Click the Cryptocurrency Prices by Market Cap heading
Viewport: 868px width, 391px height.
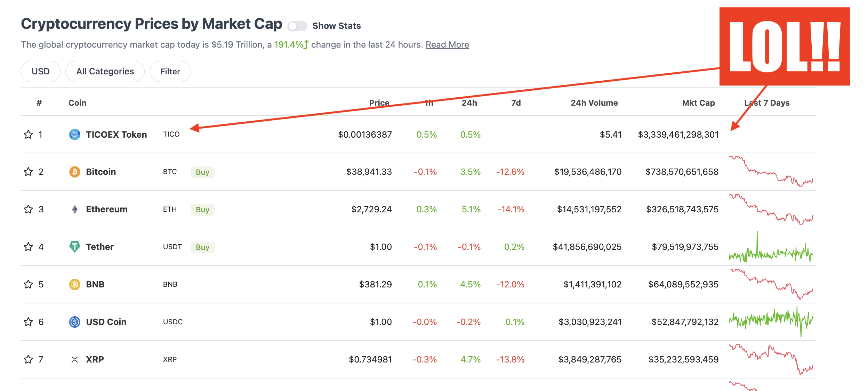(x=151, y=24)
